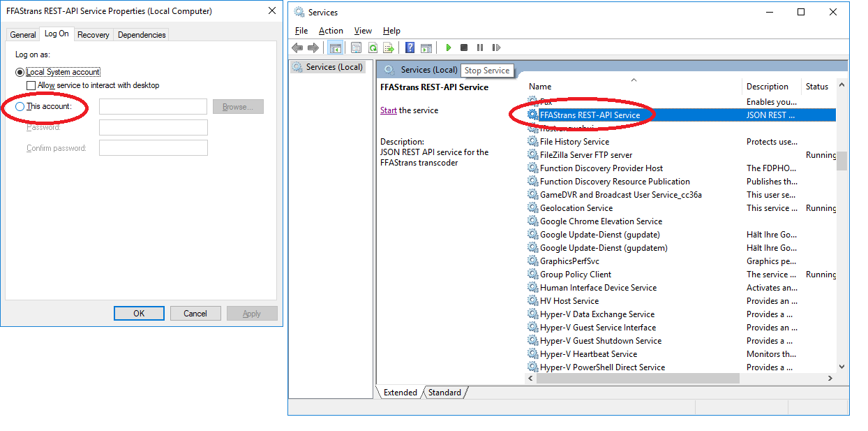Viewport: 868px width, 431px height.
Task: Click the horizontal scrollbar left arrow in services list
Action: point(531,379)
